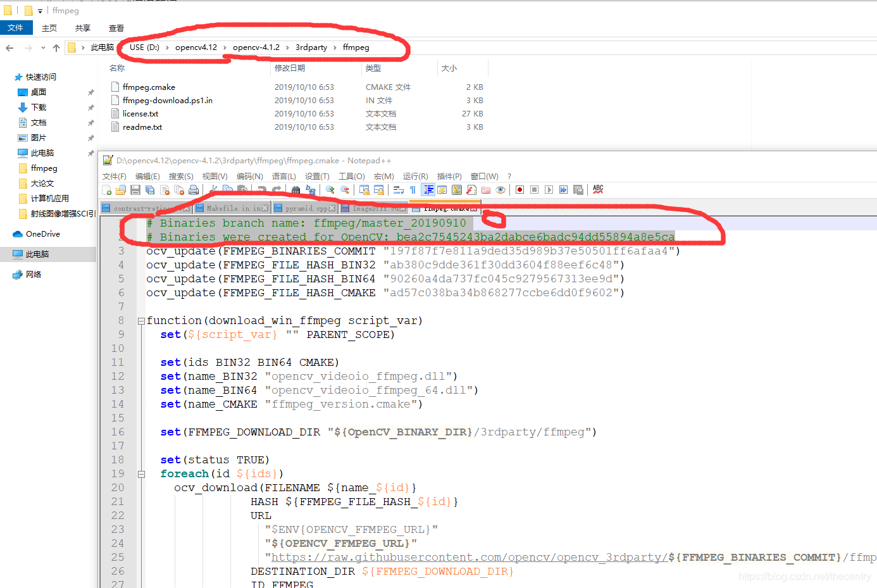Show the Document Map panel icon
This screenshot has width=877, height=588.
457,190
